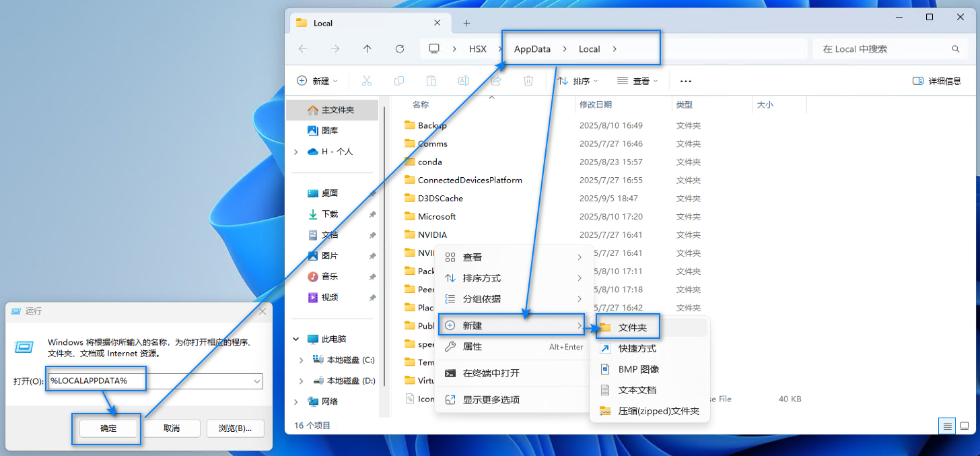The width and height of the screenshot is (980, 456).
Task: Open the See more (…) toolbar menu
Action: point(685,81)
